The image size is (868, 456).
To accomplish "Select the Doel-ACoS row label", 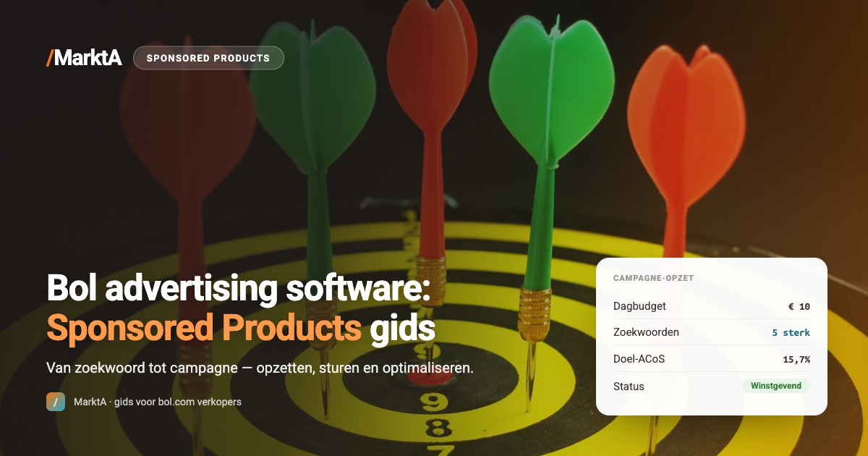I will (x=639, y=360).
